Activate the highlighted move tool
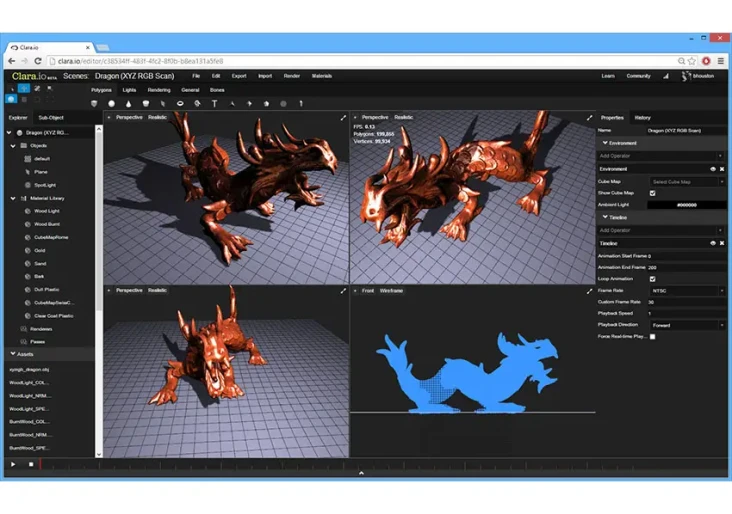The height and width of the screenshot is (514, 732). [24, 88]
